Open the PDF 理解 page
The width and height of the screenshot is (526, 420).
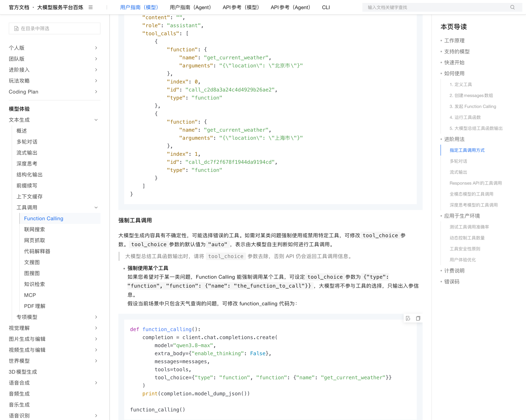35,306
